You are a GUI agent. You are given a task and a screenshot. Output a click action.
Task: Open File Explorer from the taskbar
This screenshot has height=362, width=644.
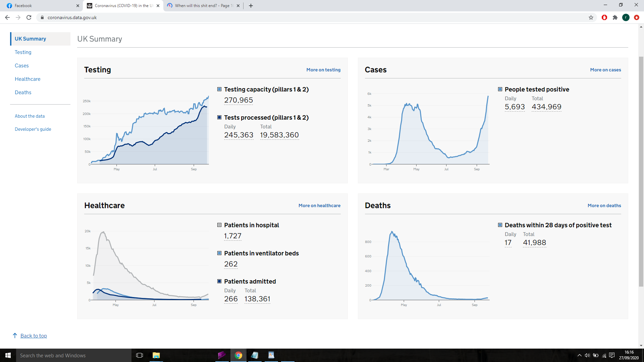pos(156,355)
